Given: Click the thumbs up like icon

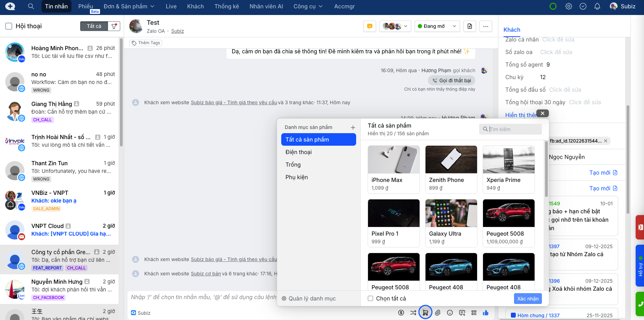Looking at the screenshot, I should [x=485, y=313].
